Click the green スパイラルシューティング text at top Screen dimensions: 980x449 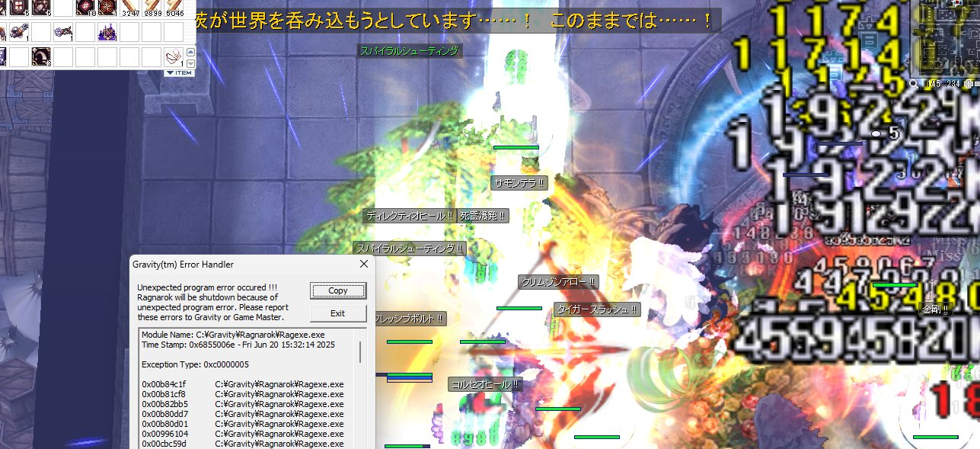click(409, 51)
